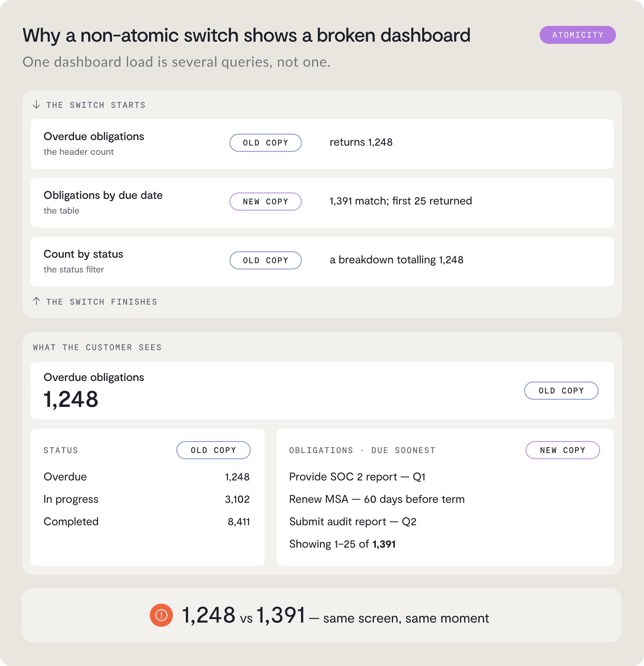Screen dimensions: 644x666
Task: Click NEW COPY pill in the Obligations due soonest card
Action: 563,450
